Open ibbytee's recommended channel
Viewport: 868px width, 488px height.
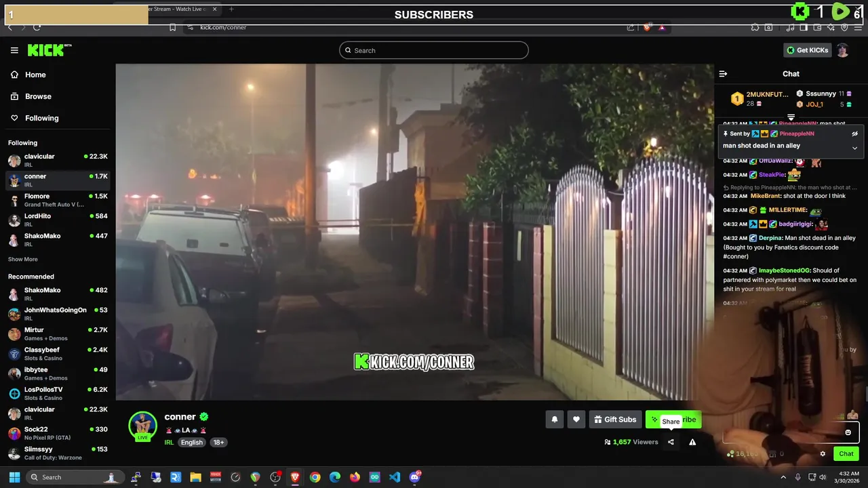point(58,373)
